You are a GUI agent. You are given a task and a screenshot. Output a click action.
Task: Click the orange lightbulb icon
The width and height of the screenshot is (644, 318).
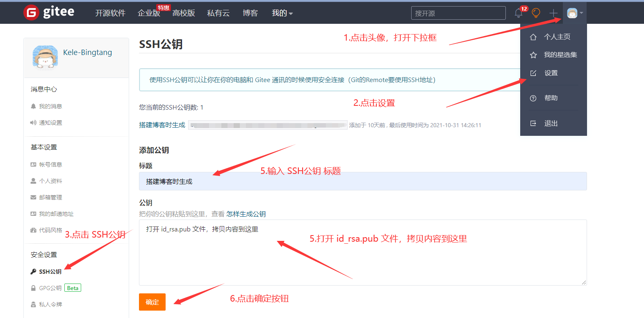pyautogui.click(x=536, y=13)
